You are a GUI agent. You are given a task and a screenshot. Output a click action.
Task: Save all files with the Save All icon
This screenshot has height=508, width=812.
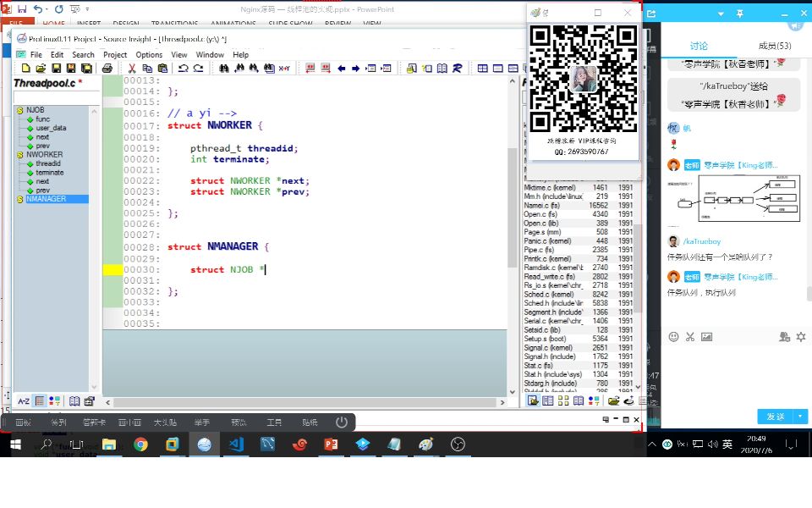click(x=86, y=67)
